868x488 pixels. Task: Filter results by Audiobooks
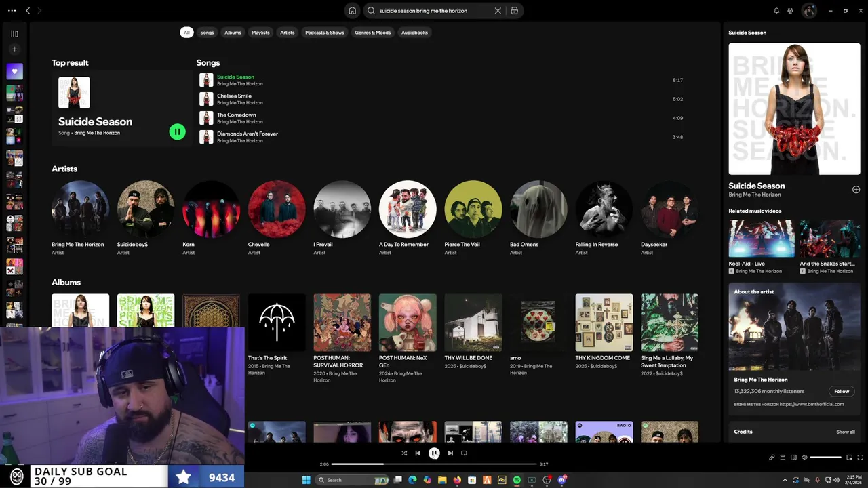[414, 33]
